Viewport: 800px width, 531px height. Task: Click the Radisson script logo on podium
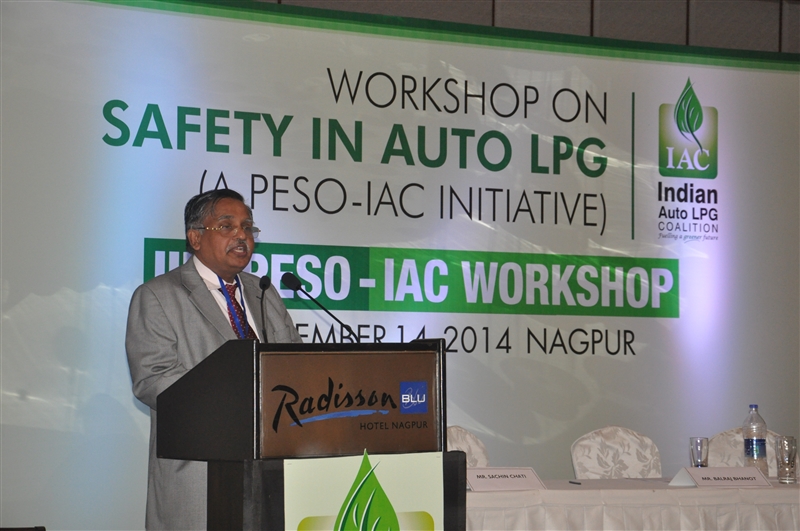click(335, 404)
